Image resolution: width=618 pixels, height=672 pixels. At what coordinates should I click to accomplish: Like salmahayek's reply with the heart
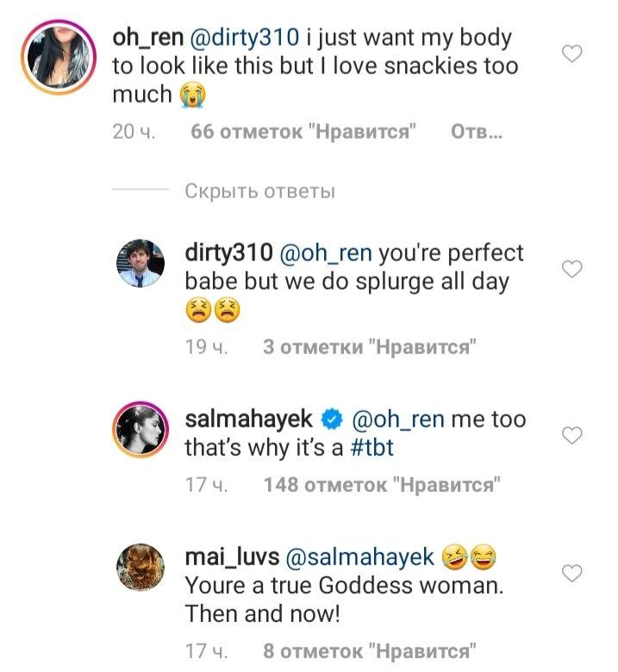[571, 436]
